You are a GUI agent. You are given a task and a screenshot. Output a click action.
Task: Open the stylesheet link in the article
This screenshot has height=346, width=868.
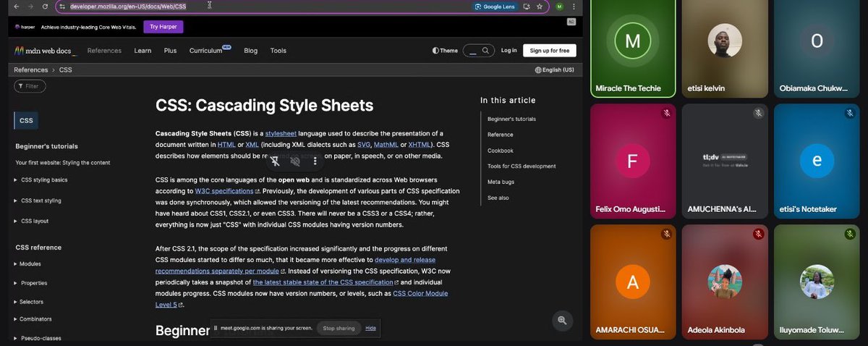pyautogui.click(x=281, y=133)
